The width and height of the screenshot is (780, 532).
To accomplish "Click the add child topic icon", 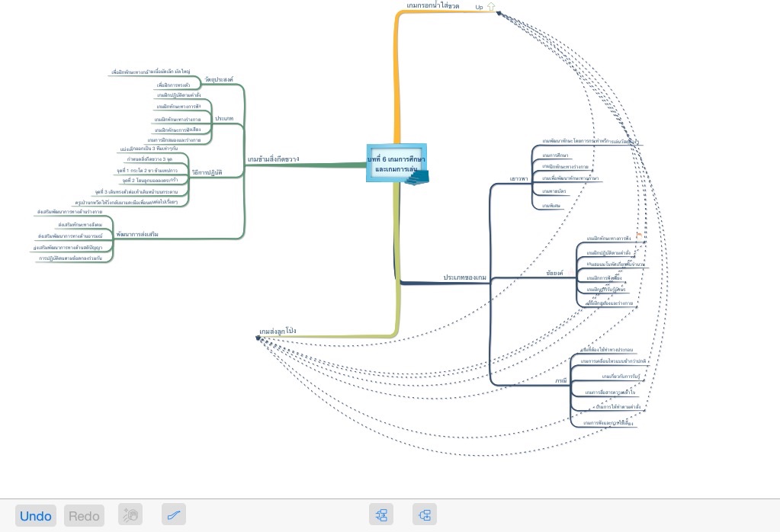I will click(381, 514).
